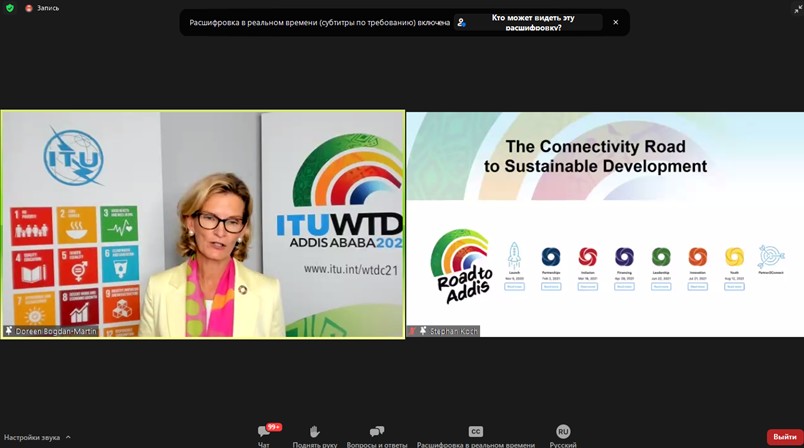Click the exit fullscreen arrows icon
The height and width of the screenshot is (448, 804).
click(798, 9)
